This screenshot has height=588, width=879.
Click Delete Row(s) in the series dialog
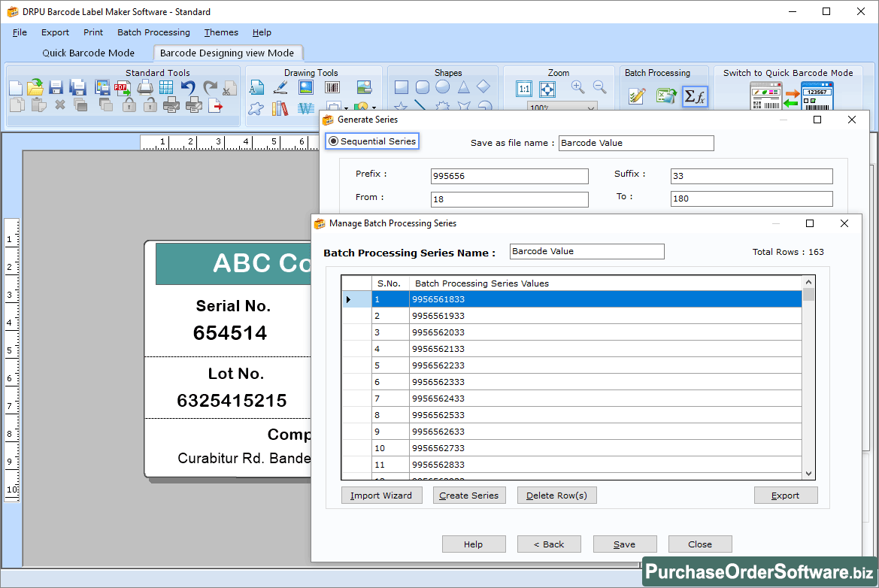[x=556, y=495]
